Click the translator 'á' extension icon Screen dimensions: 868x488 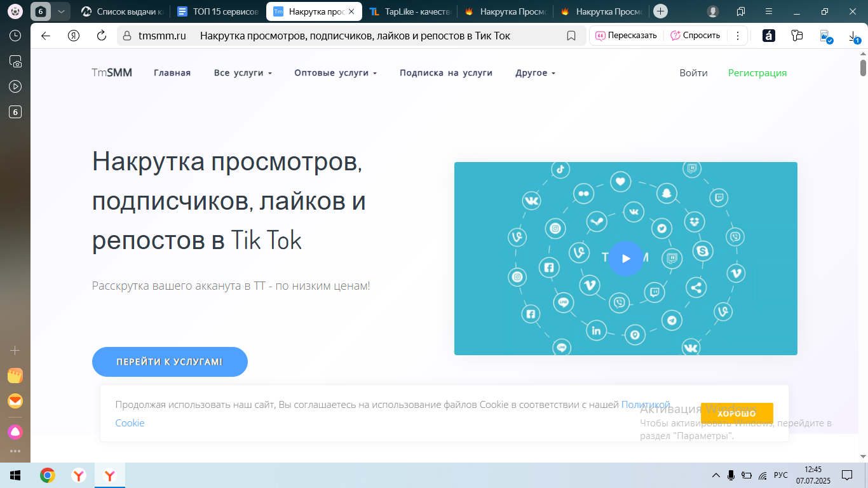pyautogui.click(x=769, y=36)
